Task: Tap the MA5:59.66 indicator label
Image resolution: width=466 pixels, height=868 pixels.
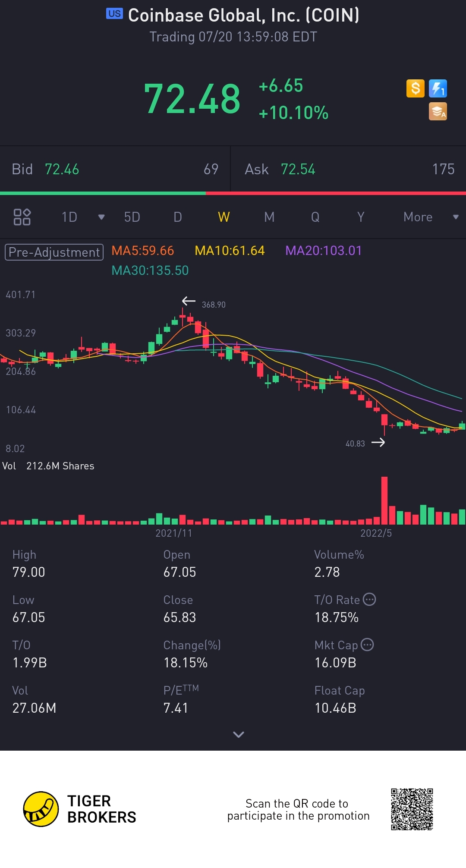Action: pyautogui.click(x=142, y=251)
